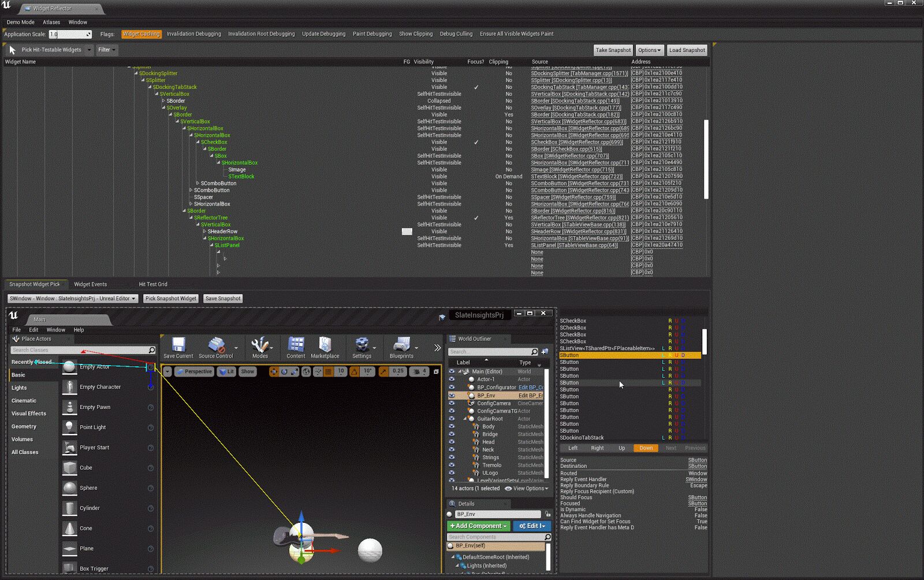The height and width of the screenshot is (580, 924).
Task: Select the Point Light in Place Actors
Action: (92, 427)
